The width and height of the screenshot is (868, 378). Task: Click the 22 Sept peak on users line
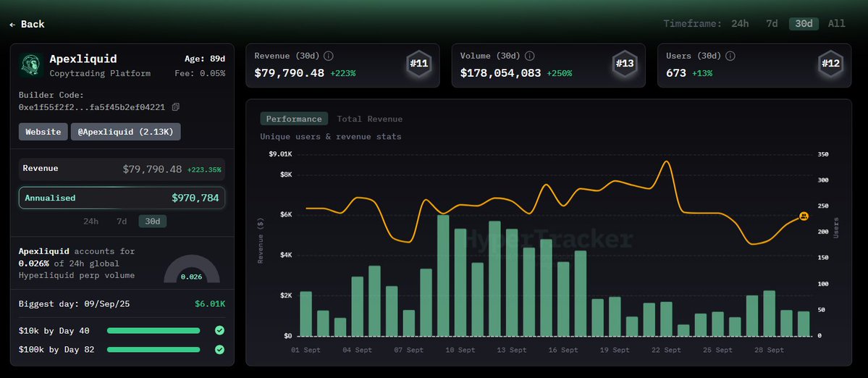click(x=667, y=162)
